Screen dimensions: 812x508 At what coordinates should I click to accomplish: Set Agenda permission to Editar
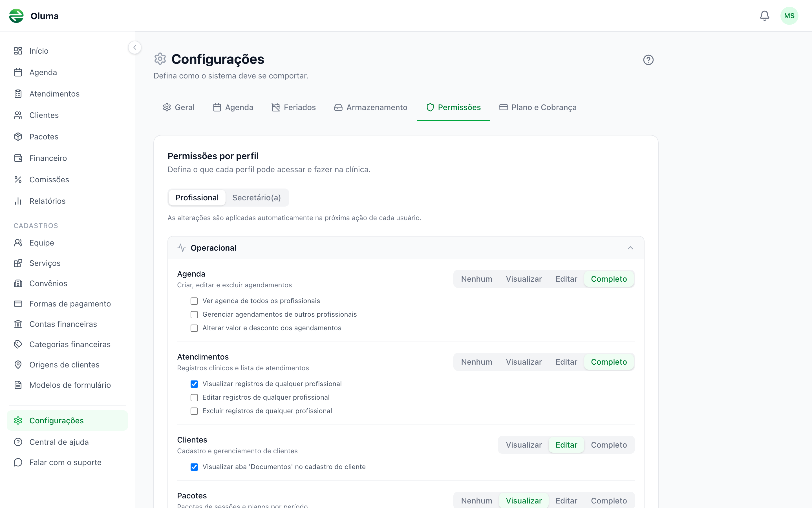pos(566,279)
